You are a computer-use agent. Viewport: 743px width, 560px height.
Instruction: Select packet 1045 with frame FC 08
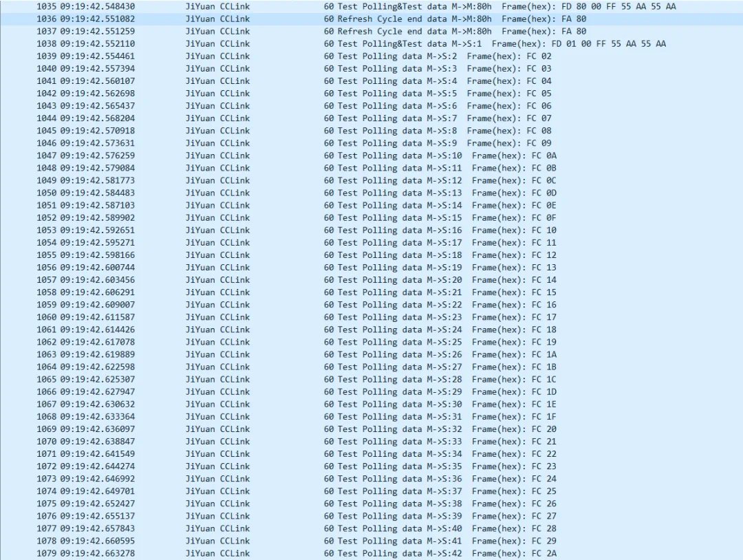pyautogui.click(x=371, y=131)
